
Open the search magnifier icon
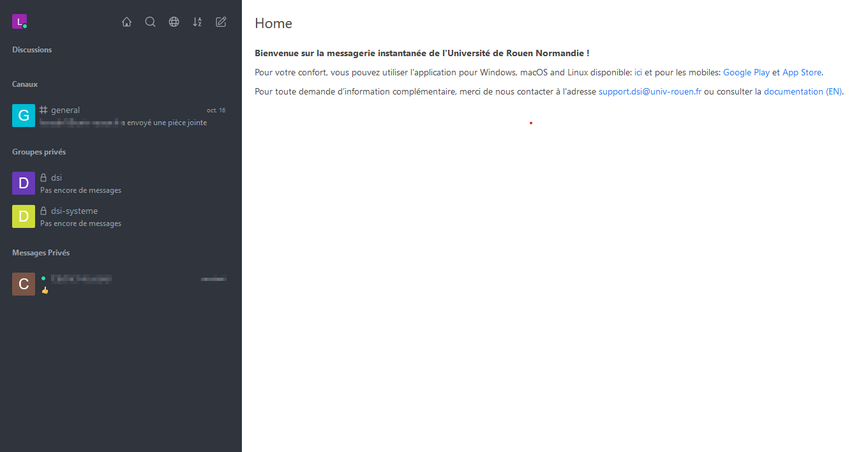(x=150, y=22)
